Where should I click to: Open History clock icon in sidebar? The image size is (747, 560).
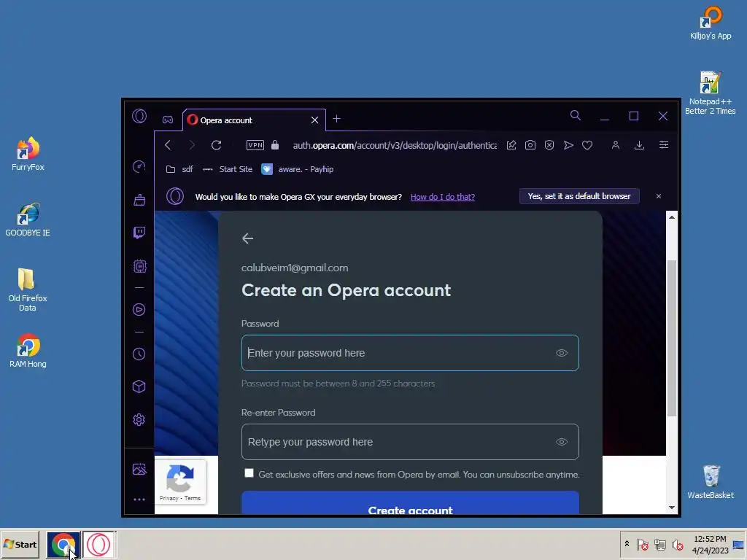pyautogui.click(x=139, y=354)
